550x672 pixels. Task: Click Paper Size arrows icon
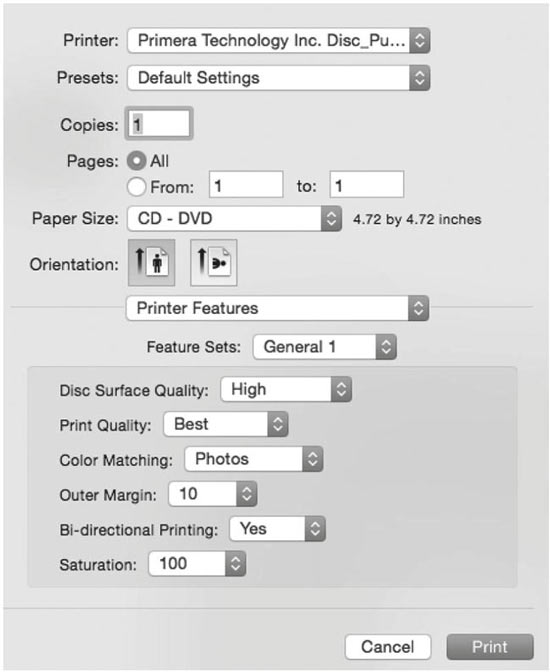(331, 219)
